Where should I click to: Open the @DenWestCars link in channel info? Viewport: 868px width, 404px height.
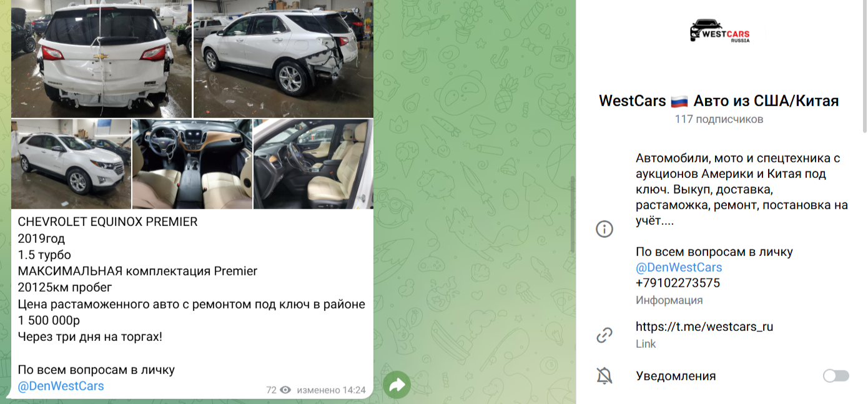[x=679, y=267]
